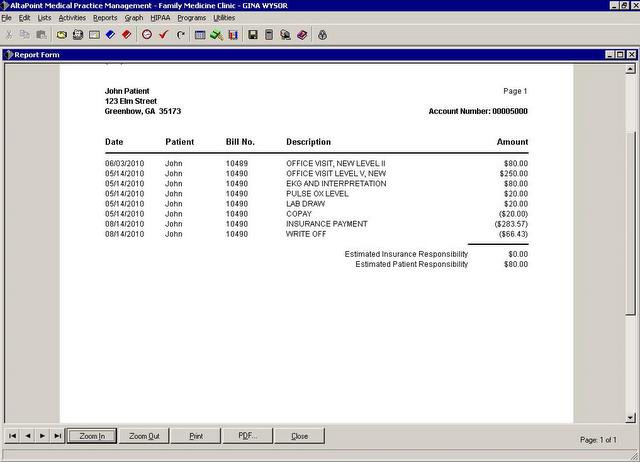Export report with the PDF button
The width and height of the screenshot is (640, 462).
tap(247, 436)
